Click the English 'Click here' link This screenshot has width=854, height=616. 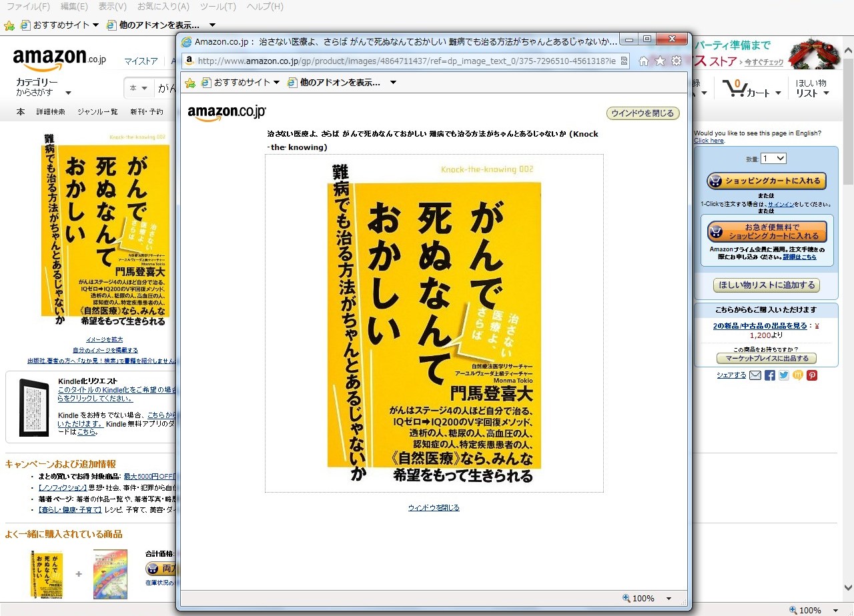click(709, 141)
